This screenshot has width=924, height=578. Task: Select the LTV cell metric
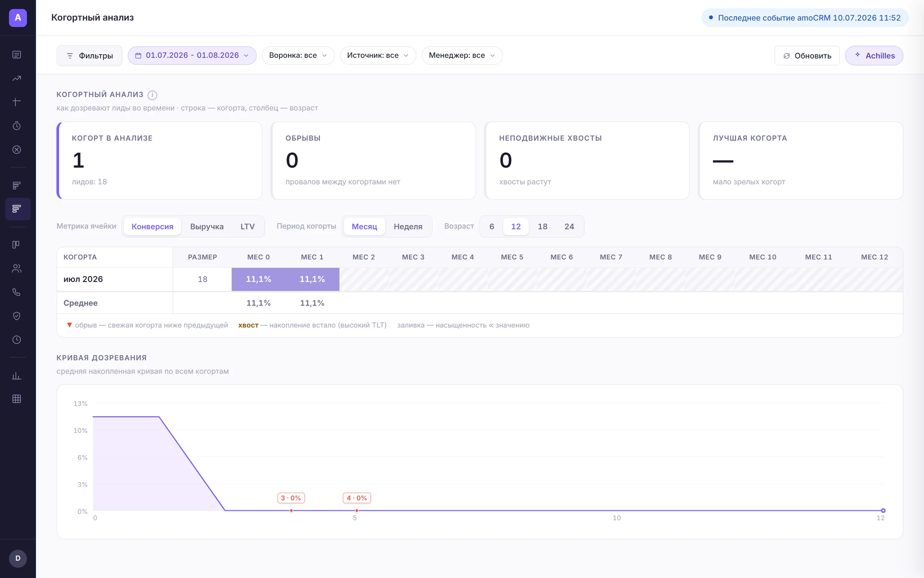[248, 227]
